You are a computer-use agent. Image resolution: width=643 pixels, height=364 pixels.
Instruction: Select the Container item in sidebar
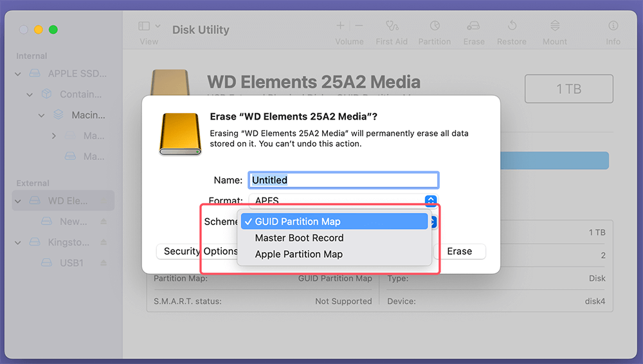pyautogui.click(x=80, y=95)
